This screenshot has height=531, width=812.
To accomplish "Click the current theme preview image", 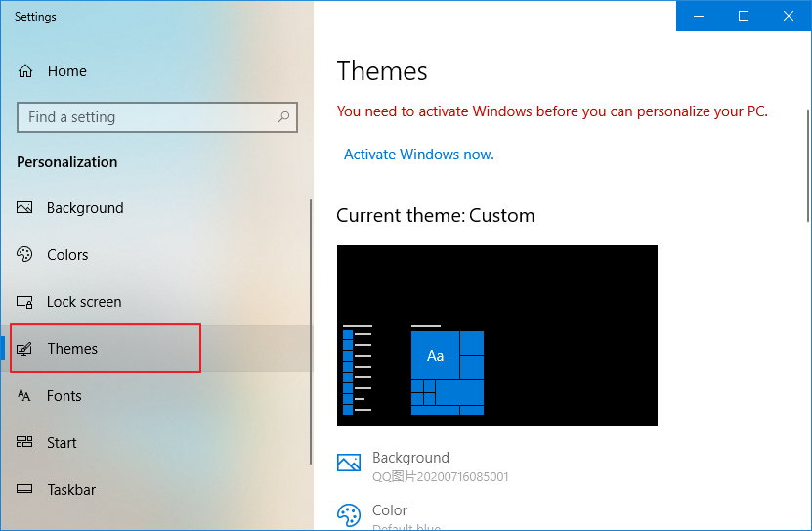I will pyautogui.click(x=496, y=335).
